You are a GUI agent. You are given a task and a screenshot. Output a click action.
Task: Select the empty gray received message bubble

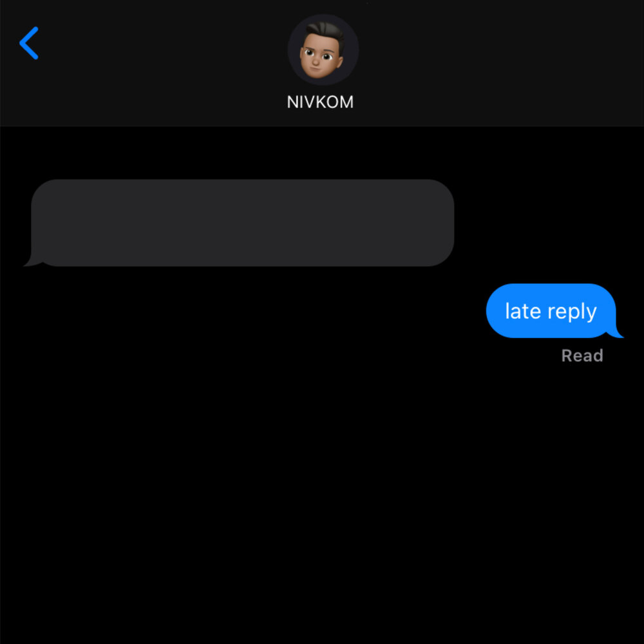tap(242, 223)
